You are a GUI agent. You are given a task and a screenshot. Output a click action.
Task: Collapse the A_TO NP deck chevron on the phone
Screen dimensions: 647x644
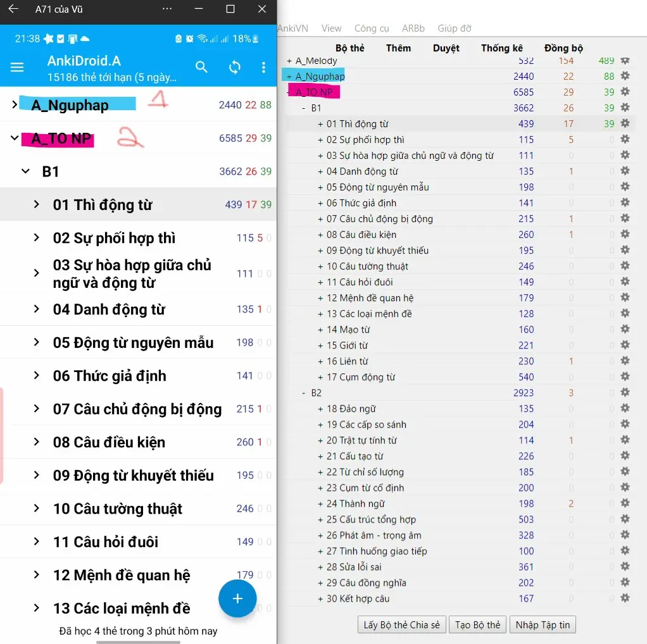click(15, 138)
